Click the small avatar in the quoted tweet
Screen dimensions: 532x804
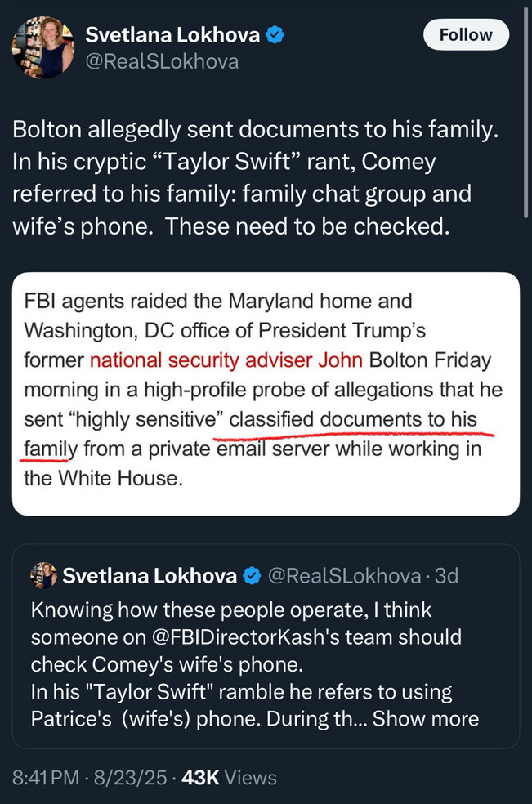point(42,576)
